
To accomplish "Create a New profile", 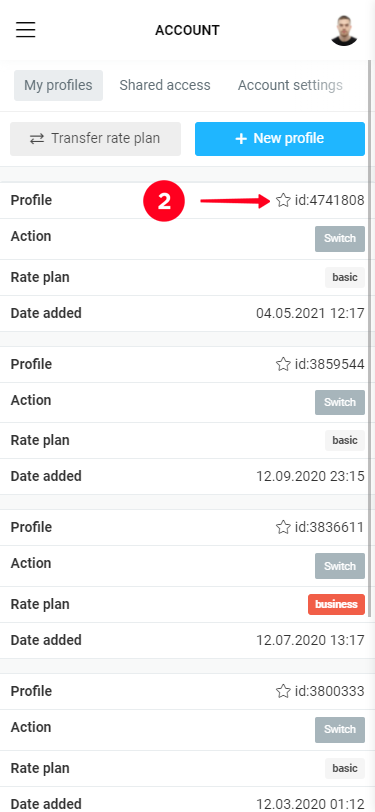I will [280, 139].
